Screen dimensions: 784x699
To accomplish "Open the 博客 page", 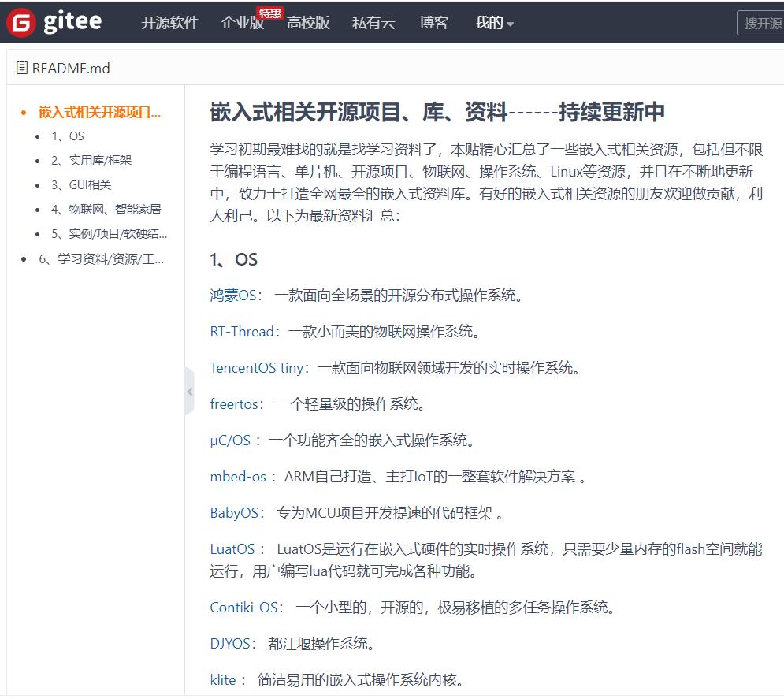I will pos(433,24).
